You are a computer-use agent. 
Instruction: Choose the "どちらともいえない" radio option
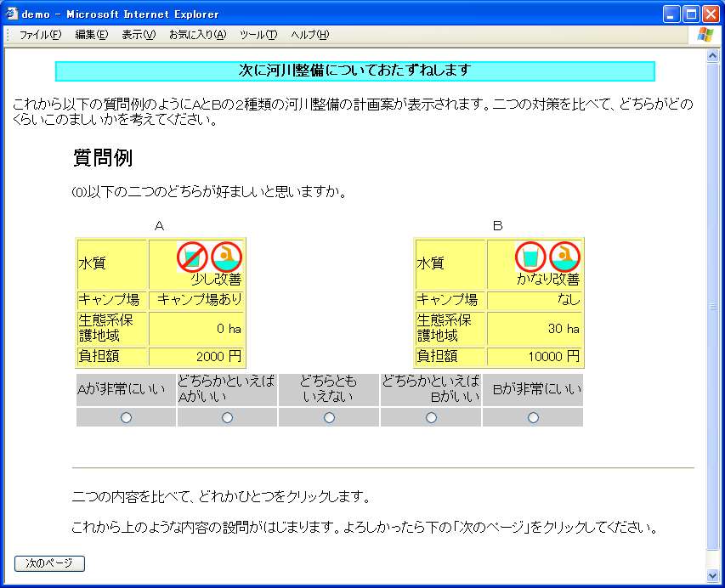[x=329, y=417]
